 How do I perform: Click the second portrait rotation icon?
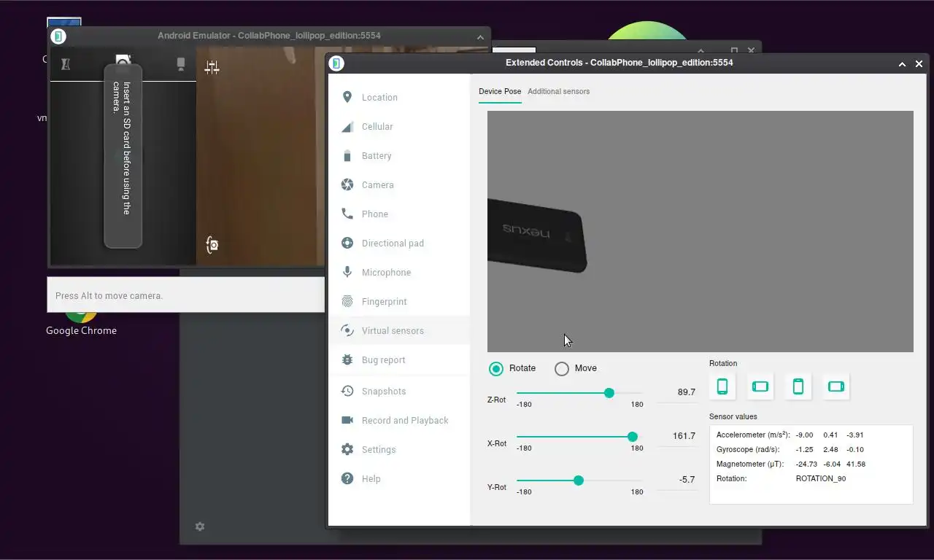(798, 386)
